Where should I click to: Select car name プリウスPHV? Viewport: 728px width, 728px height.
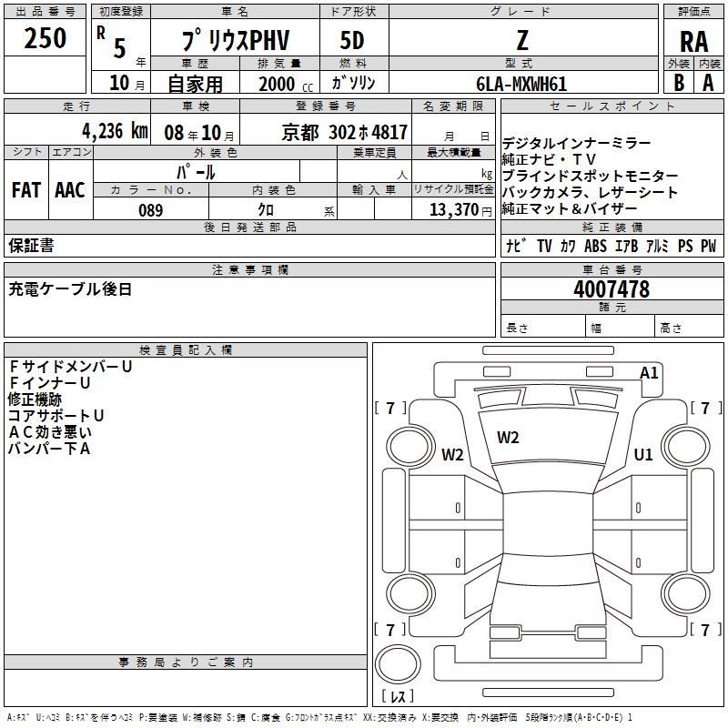pos(236,40)
